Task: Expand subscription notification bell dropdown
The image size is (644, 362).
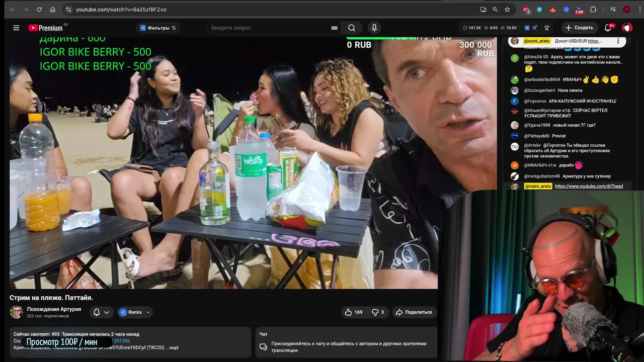Action: (101, 312)
